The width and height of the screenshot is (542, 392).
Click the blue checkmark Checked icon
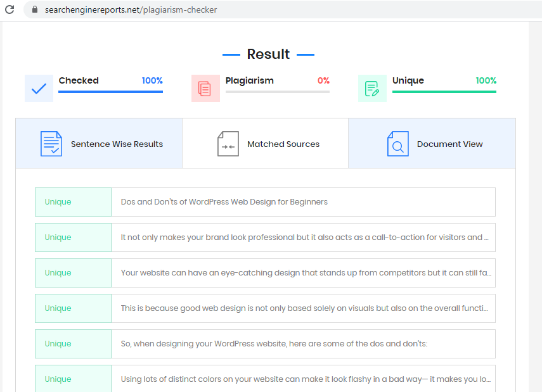[x=39, y=89]
